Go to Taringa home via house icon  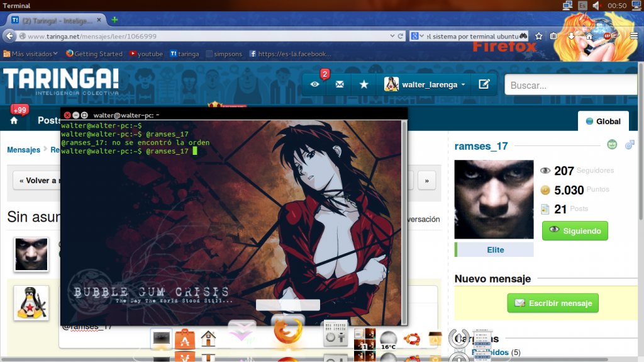[14, 120]
